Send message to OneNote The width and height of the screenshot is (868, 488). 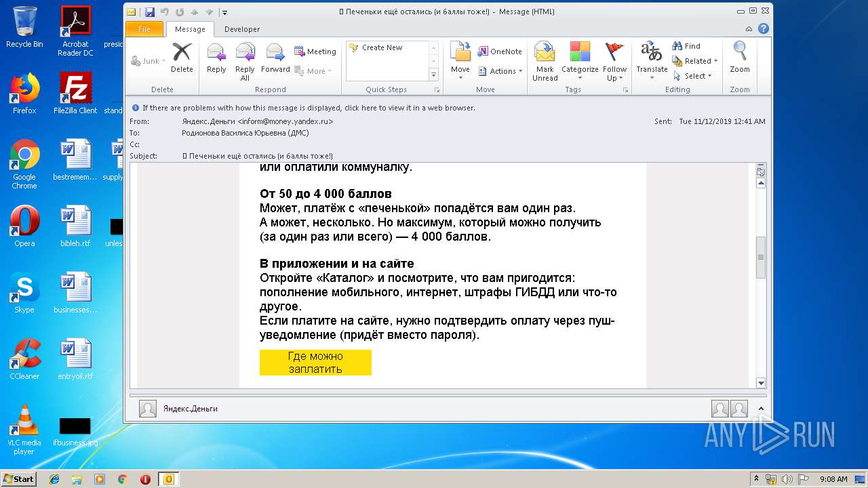(500, 52)
